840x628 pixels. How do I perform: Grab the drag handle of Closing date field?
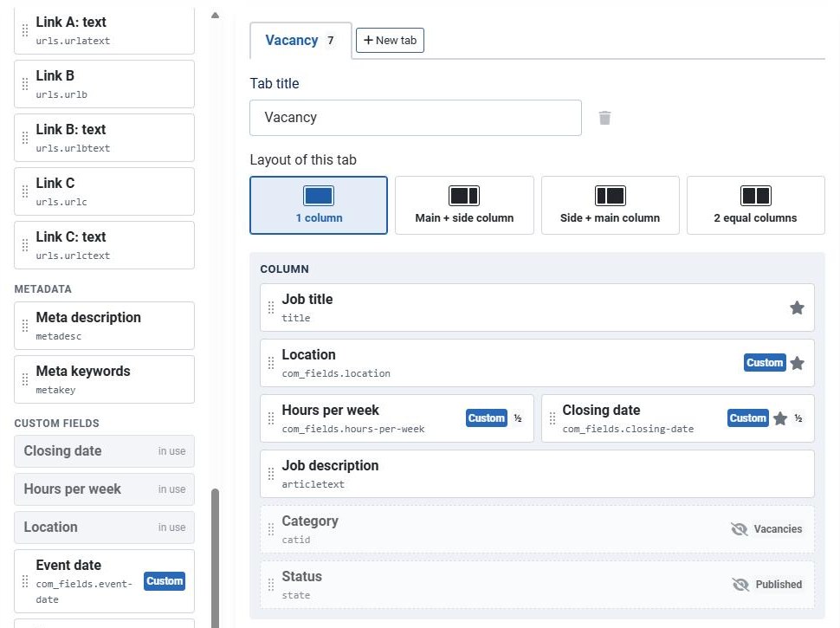552,418
